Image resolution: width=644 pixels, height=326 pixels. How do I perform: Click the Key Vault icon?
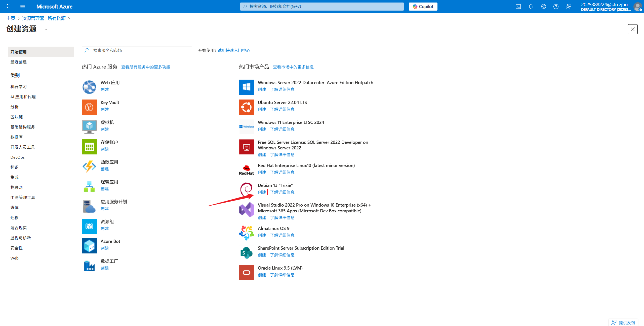(89, 107)
